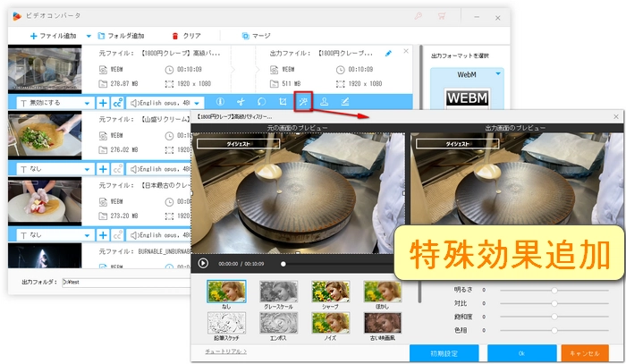Click the マージ merge button
The width and height of the screenshot is (626, 364).
point(257,36)
